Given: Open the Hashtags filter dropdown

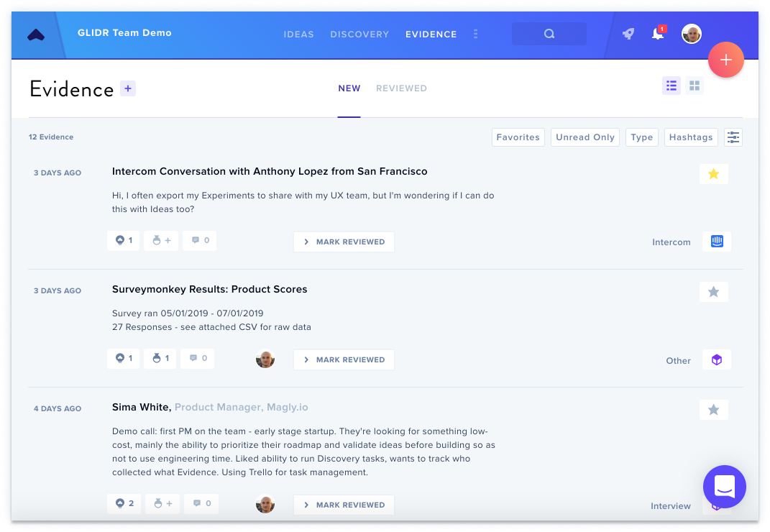Looking at the screenshot, I should click(691, 137).
